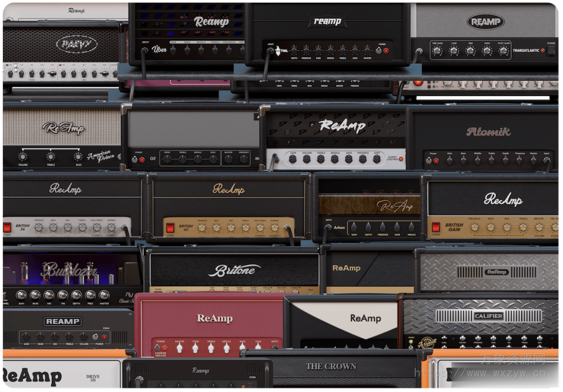Toggle the Atomik amp power switch

pyautogui.click(x=428, y=159)
